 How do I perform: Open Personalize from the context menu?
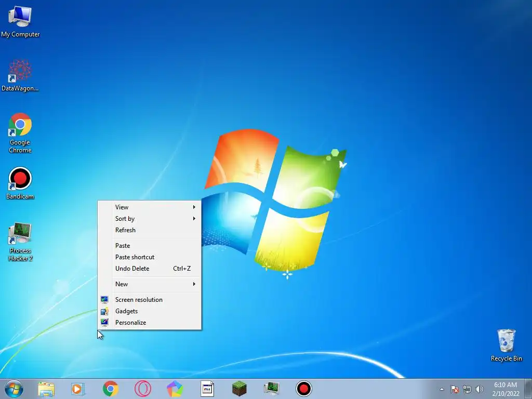pos(149,323)
